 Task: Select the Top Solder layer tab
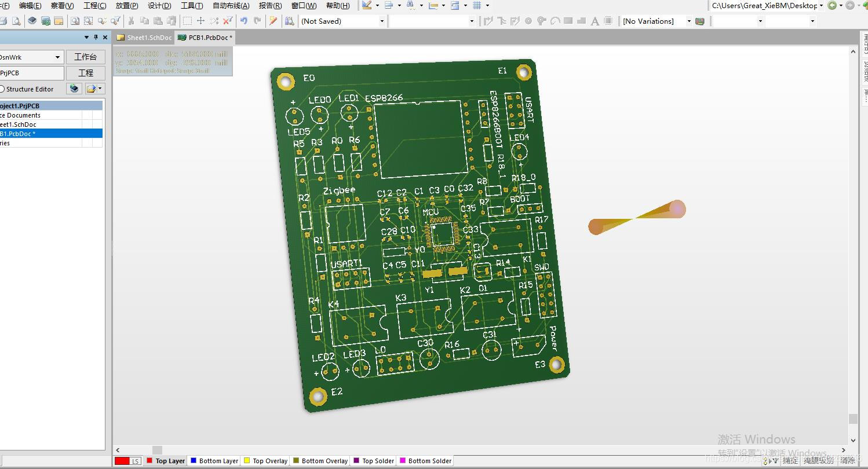[x=374, y=461]
